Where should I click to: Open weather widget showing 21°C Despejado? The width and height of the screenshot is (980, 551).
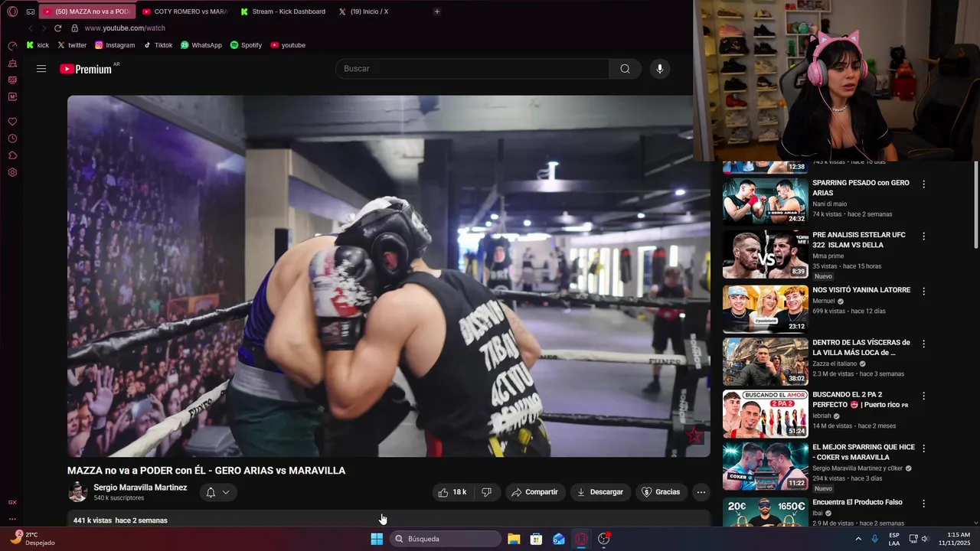32,539
